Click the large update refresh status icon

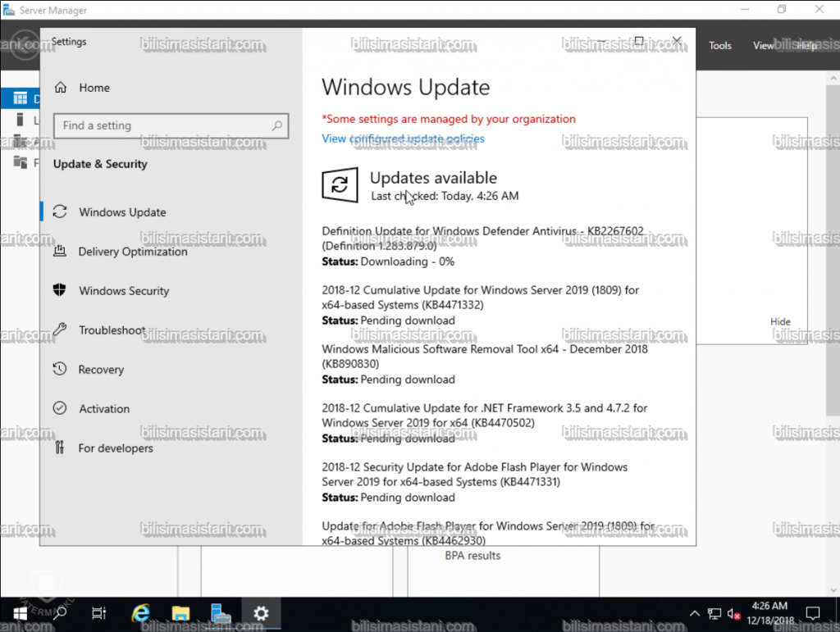point(340,185)
